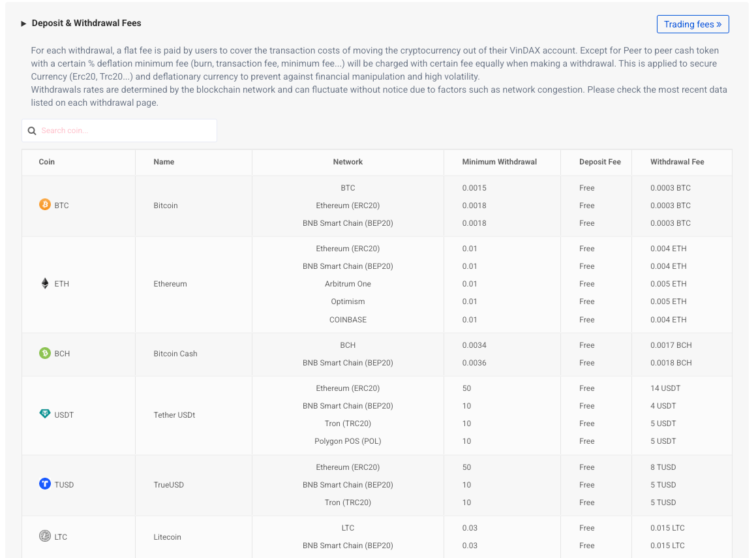756x558 pixels.
Task: Click the search magnifier icon
Action: [x=32, y=131]
